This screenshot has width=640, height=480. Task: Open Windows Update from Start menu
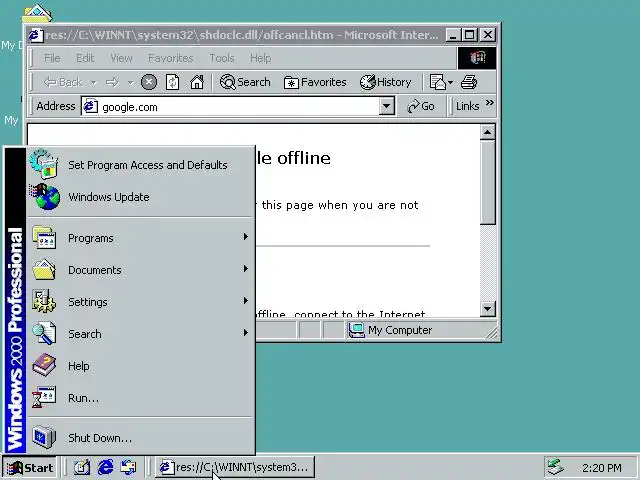140,197
